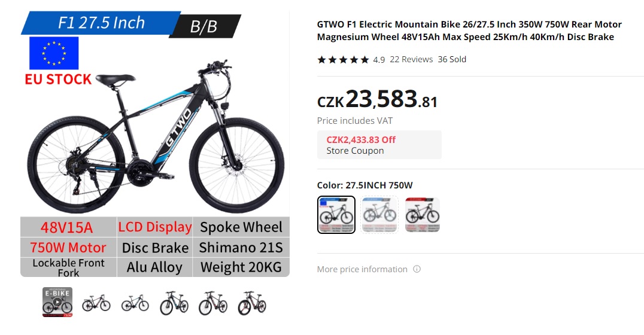Claim the CZK2,433.83 Off store coupon
The height and width of the screenshot is (335, 644).
379,145
